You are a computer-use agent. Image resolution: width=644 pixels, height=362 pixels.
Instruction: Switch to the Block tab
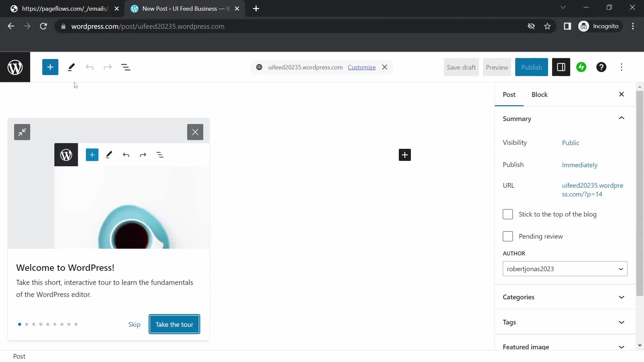point(540,94)
